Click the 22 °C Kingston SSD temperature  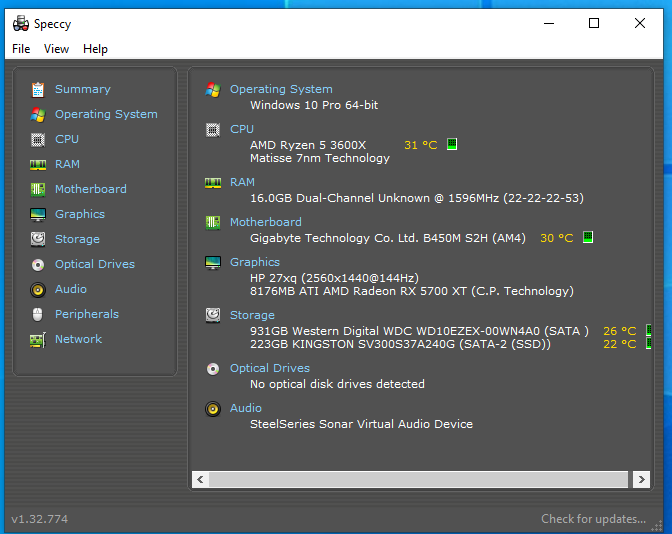click(x=619, y=344)
